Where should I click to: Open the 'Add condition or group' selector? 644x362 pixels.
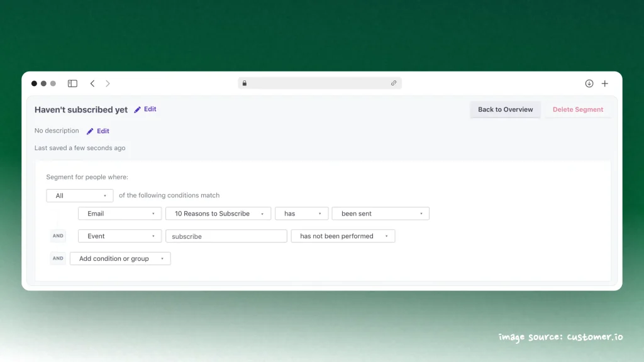coord(120,258)
